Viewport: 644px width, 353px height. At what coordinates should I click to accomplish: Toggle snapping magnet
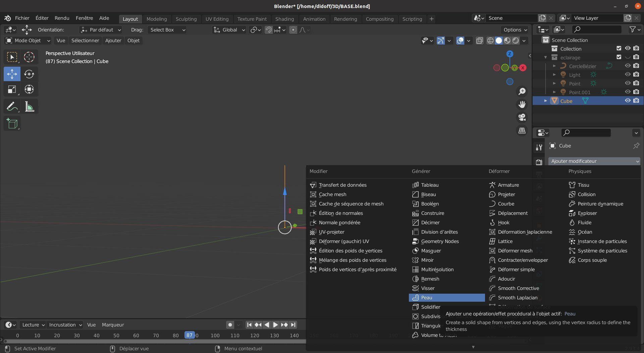tap(269, 30)
